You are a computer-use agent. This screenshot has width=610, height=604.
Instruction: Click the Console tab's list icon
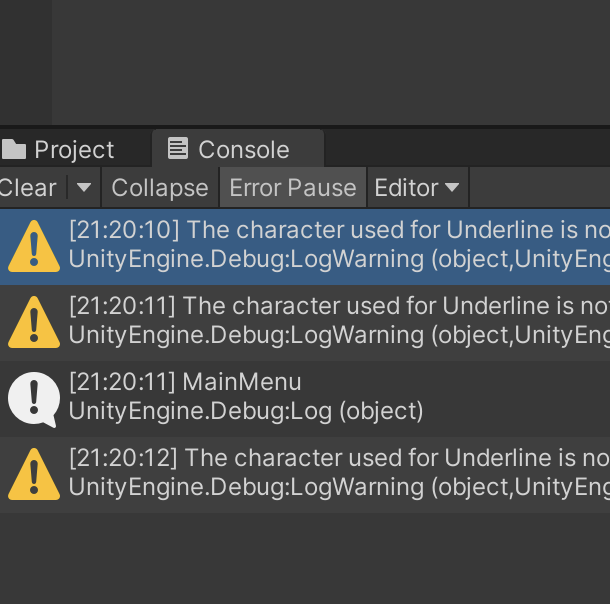[178, 149]
